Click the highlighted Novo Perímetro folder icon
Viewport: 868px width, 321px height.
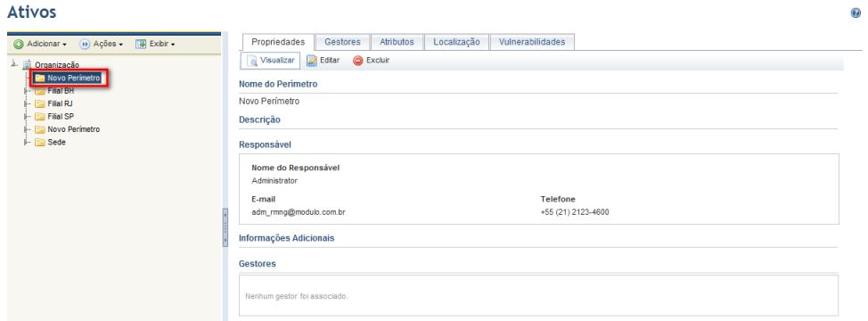tap(39, 78)
